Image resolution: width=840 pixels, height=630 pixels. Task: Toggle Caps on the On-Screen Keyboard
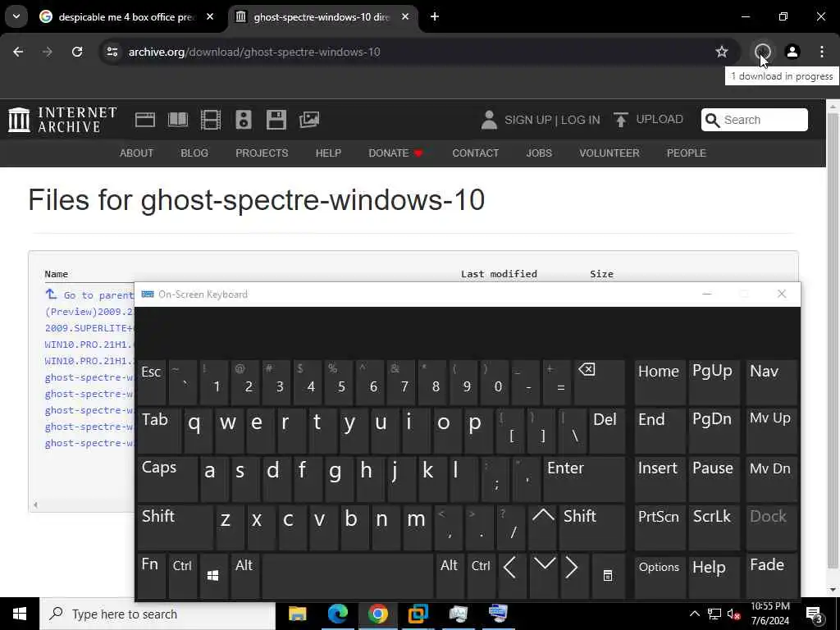coord(167,479)
